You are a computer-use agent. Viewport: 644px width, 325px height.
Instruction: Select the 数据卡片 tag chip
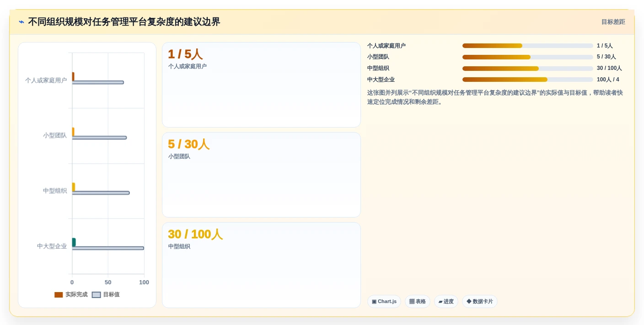(x=480, y=302)
